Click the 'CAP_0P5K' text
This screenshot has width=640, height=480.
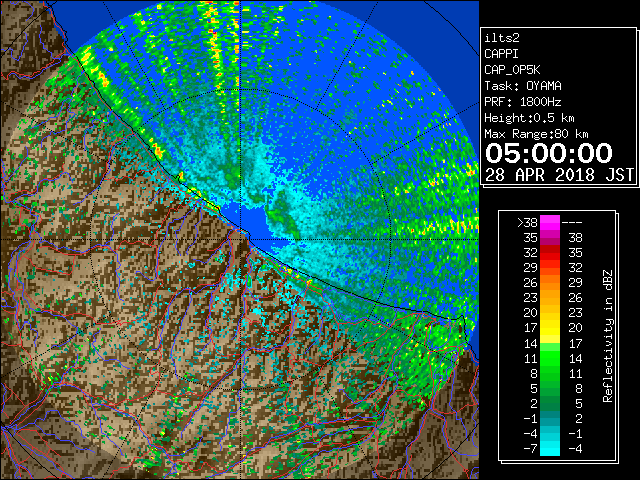(512, 70)
